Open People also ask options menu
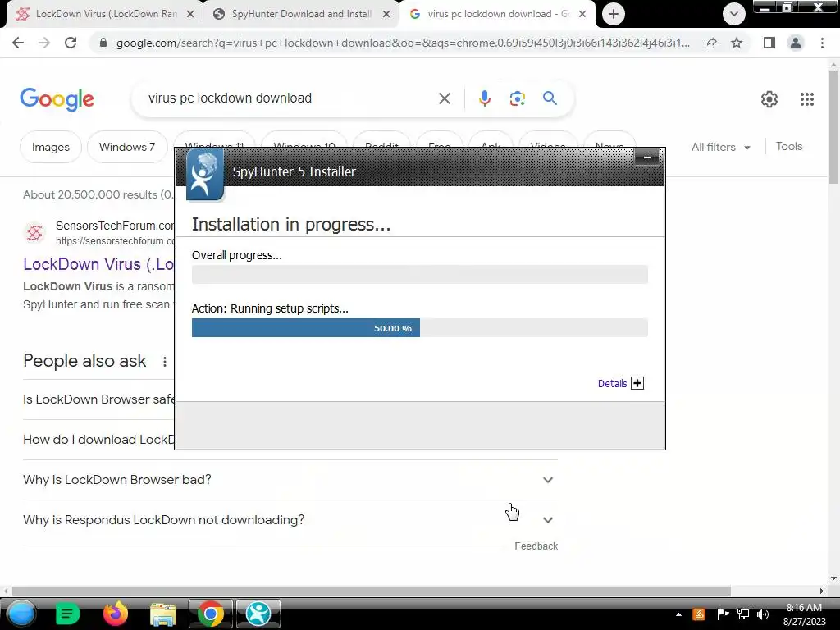840x630 pixels. click(x=164, y=362)
